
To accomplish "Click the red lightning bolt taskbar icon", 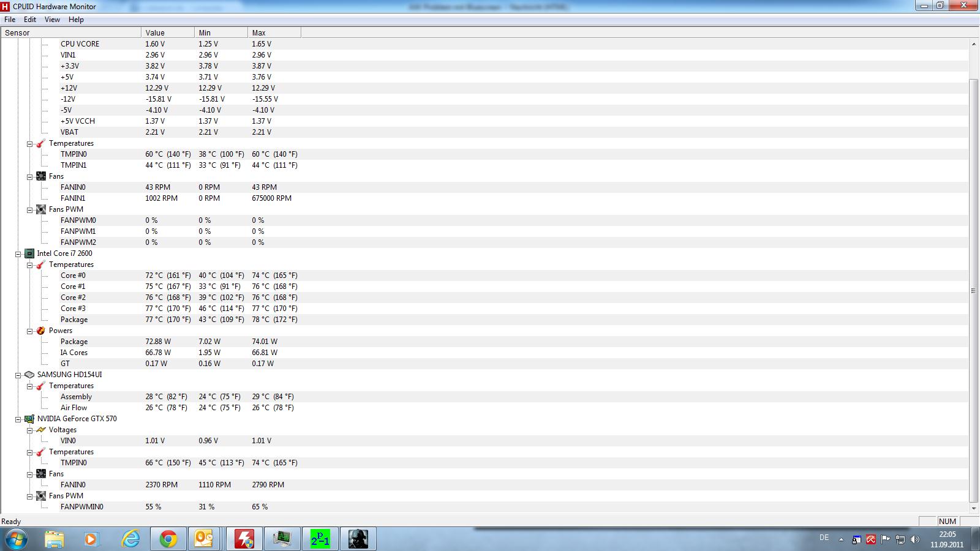I will pyautogui.click(x=244, y=539).
